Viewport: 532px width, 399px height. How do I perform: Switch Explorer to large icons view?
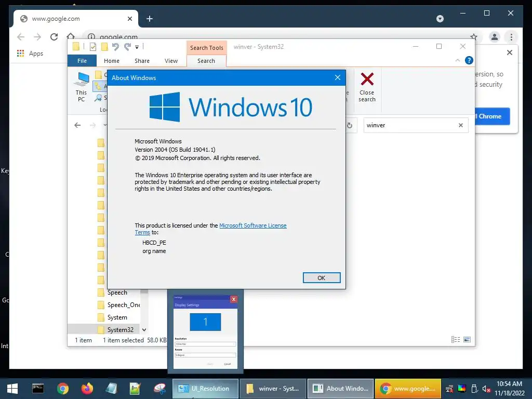(467, 340)
